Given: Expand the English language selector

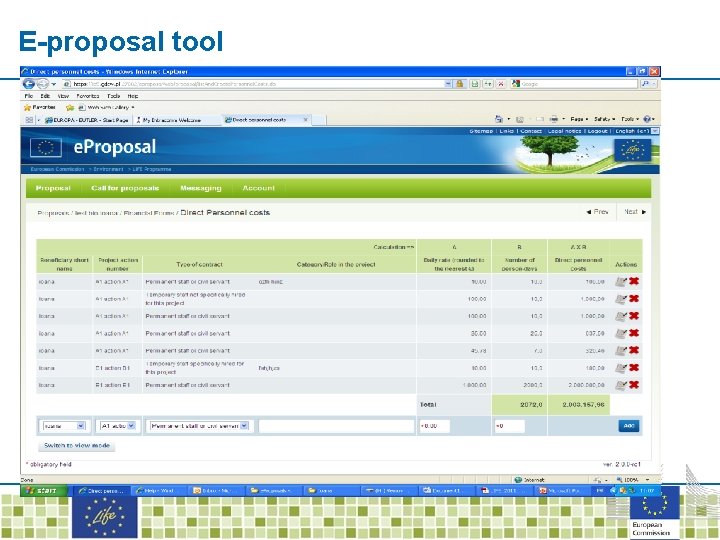Looking at the screenshot, I should (x=655, y=131).
